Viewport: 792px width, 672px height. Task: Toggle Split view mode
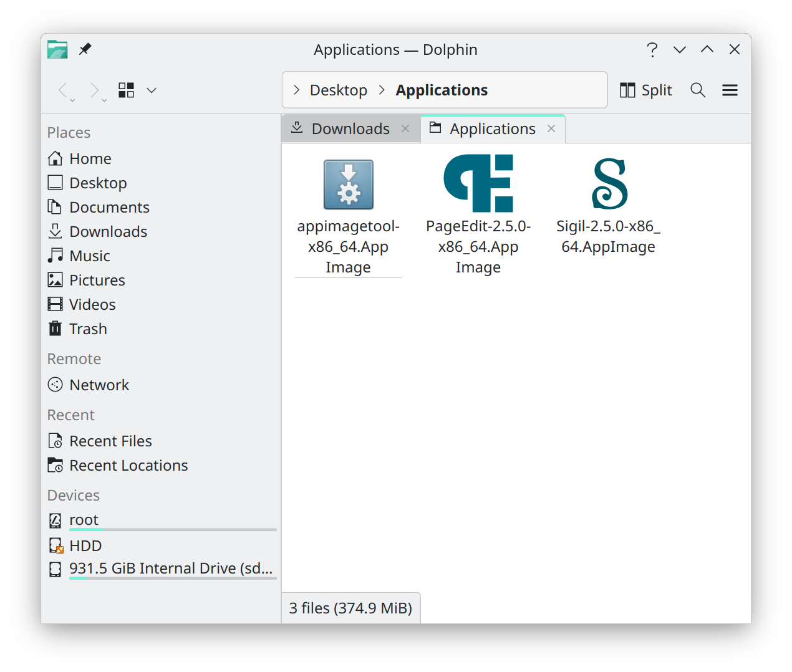[646, 90]
